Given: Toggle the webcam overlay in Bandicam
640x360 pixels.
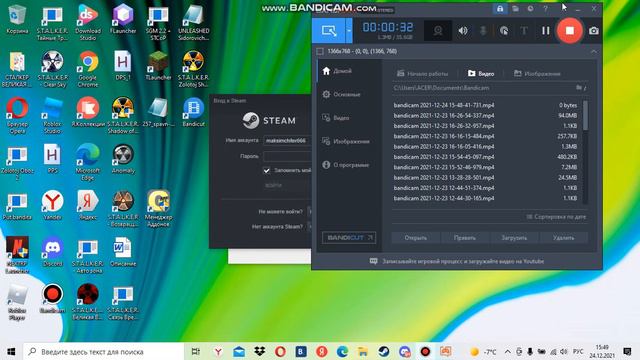Looking at the screenshot, I should [x=438, y=31].
